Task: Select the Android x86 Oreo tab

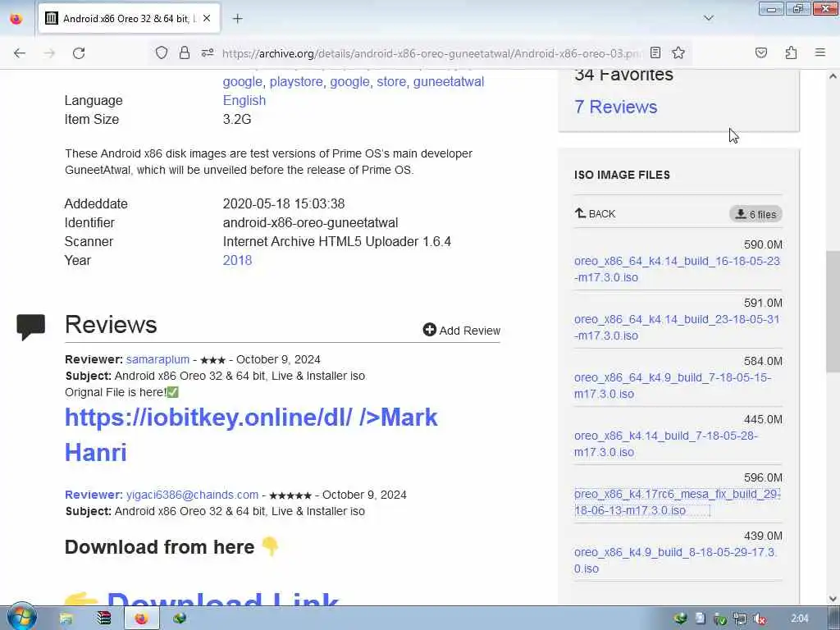Action: pos(129,18)
